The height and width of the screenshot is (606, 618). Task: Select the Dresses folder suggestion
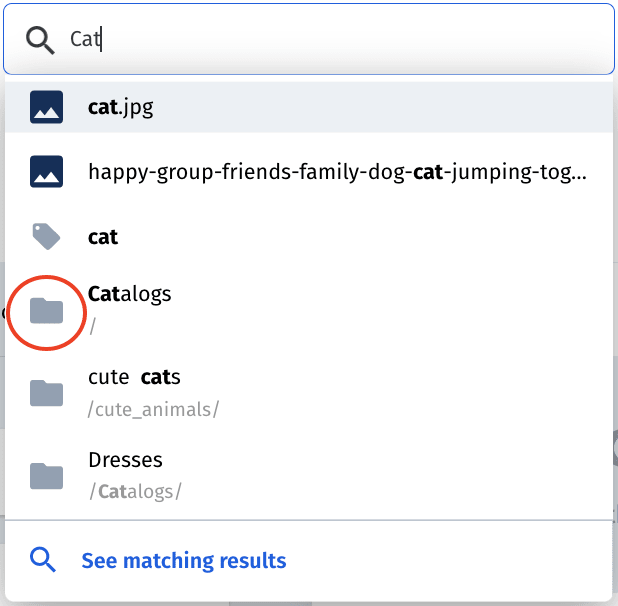(309, 476)
